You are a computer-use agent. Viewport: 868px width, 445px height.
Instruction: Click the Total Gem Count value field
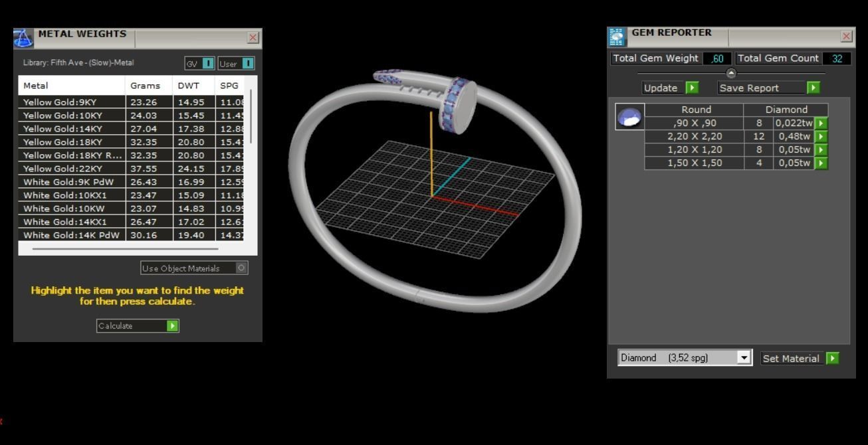[x=837, y=58]
